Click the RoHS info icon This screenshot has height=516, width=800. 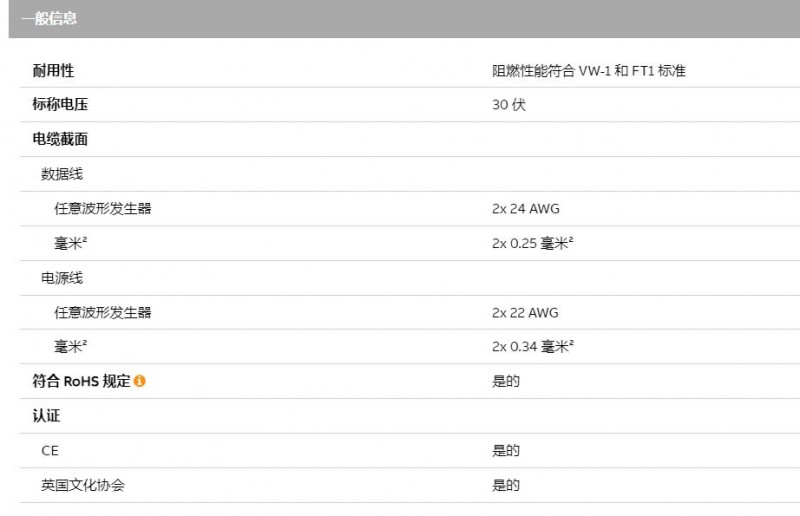(x=140, y=381)
